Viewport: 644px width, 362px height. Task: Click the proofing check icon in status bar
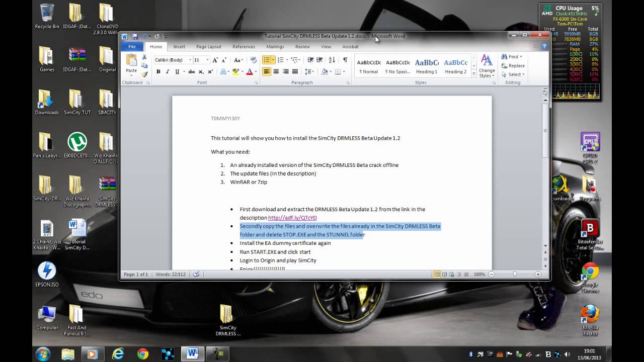(196, 274)
